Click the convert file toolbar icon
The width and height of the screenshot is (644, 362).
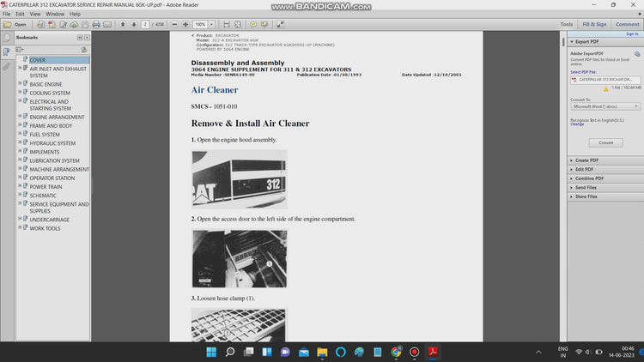pos(40,25)
